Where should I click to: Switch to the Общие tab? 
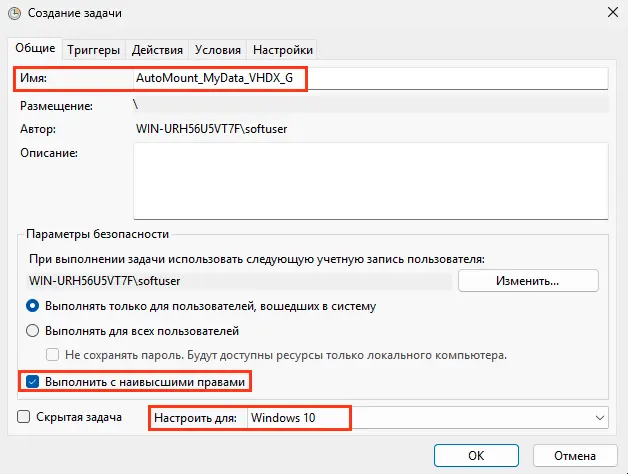(x=35, y=49)
